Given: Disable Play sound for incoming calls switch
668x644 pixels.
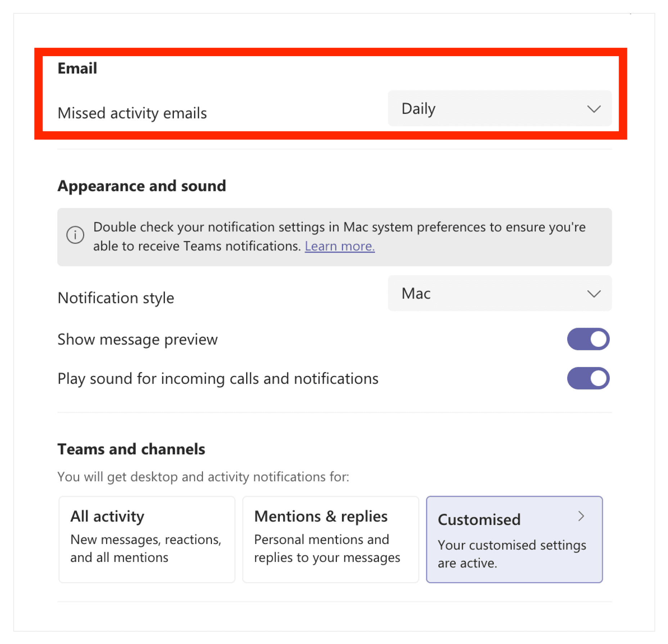Looking at the screenshot, I should 588,378.
